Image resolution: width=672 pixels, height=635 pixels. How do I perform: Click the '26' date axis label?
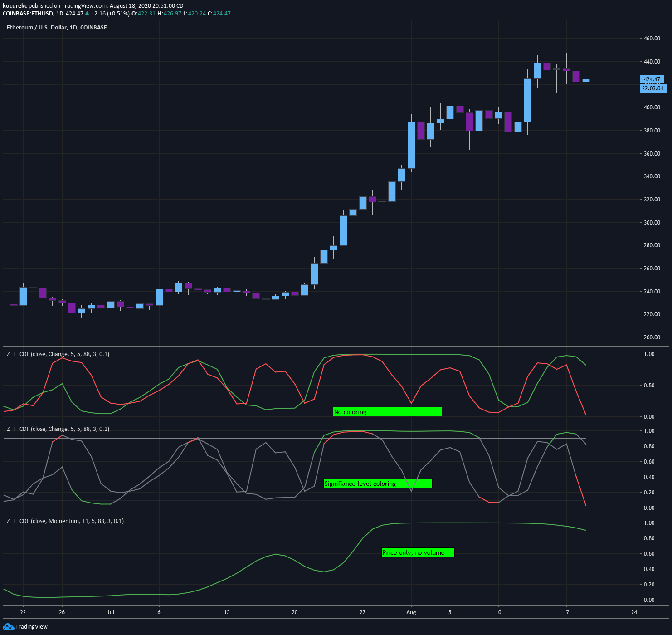pyautogui.click(x=62, y=612)
